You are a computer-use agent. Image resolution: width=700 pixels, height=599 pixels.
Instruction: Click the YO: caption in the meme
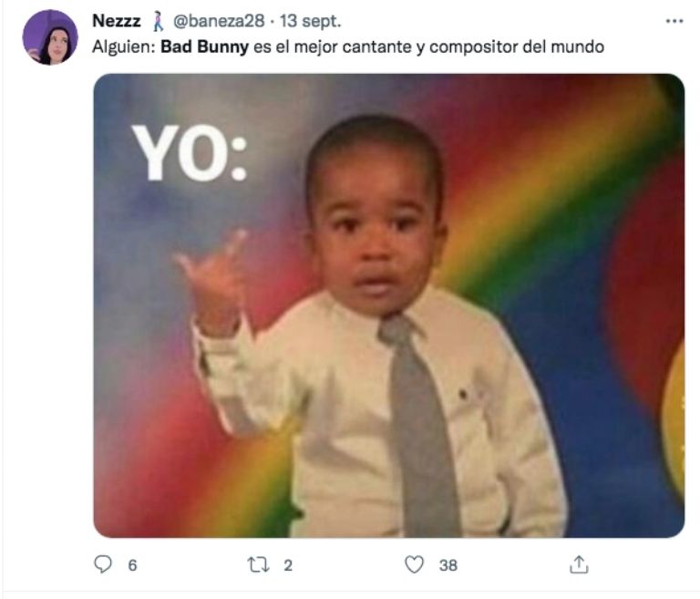click(190, 153)
